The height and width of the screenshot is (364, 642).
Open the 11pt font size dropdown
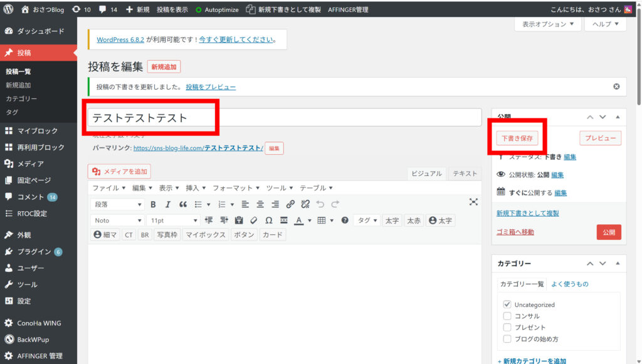[174, 221]
